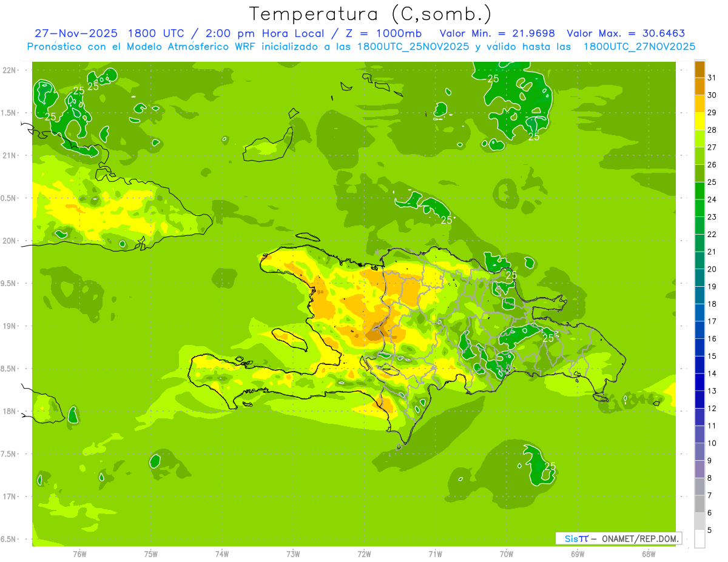The image size is (728, 562).
Task: Click the "22N" latitude axis label
Action: [x=10, y=70]
